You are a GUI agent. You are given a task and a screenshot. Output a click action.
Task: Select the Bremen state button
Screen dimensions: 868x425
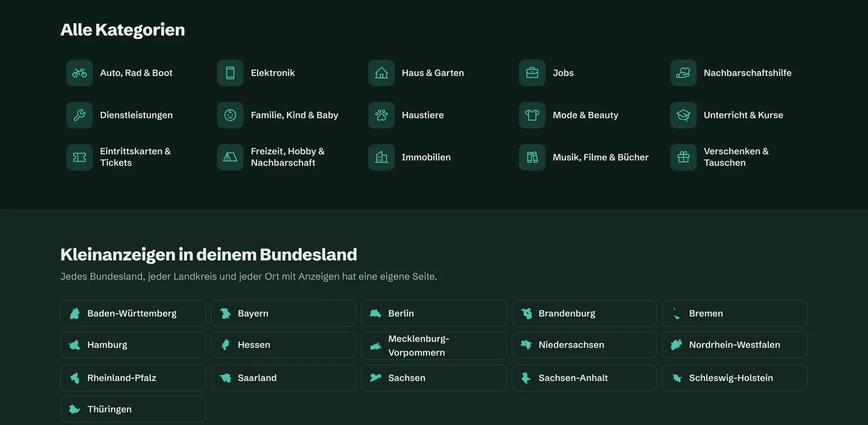point(735,314)
